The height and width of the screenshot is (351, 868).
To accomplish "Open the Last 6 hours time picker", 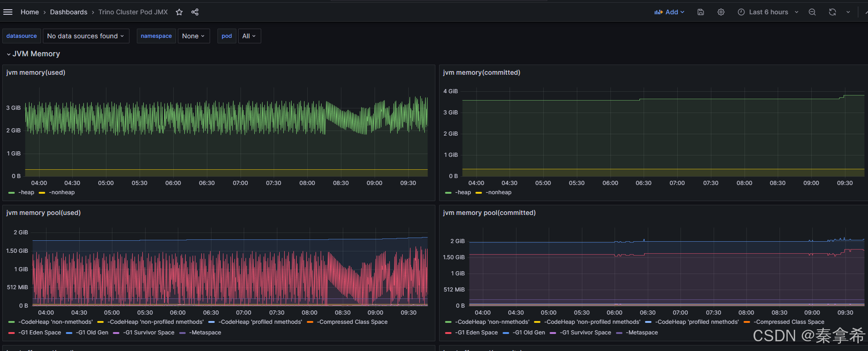I will coord(768,12).
